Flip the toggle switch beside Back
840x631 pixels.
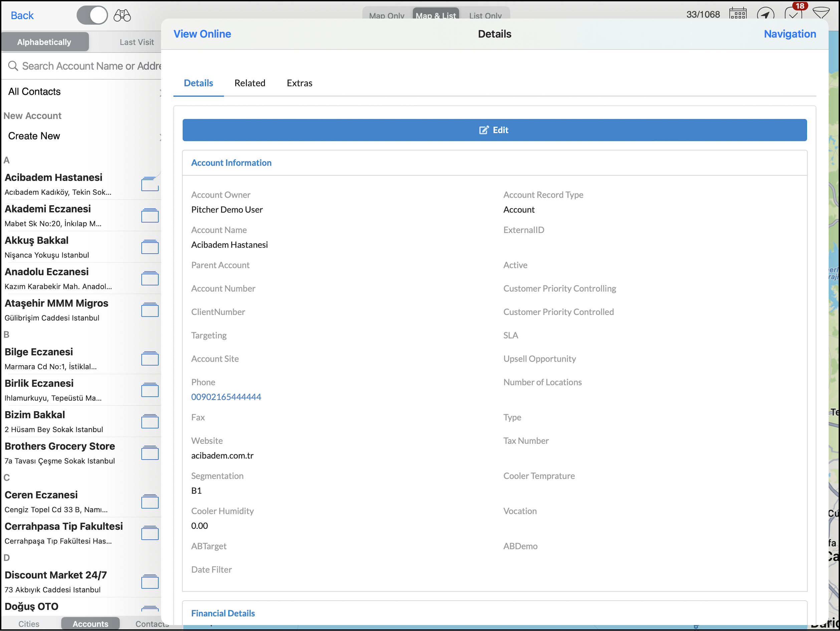pos(92,15)
